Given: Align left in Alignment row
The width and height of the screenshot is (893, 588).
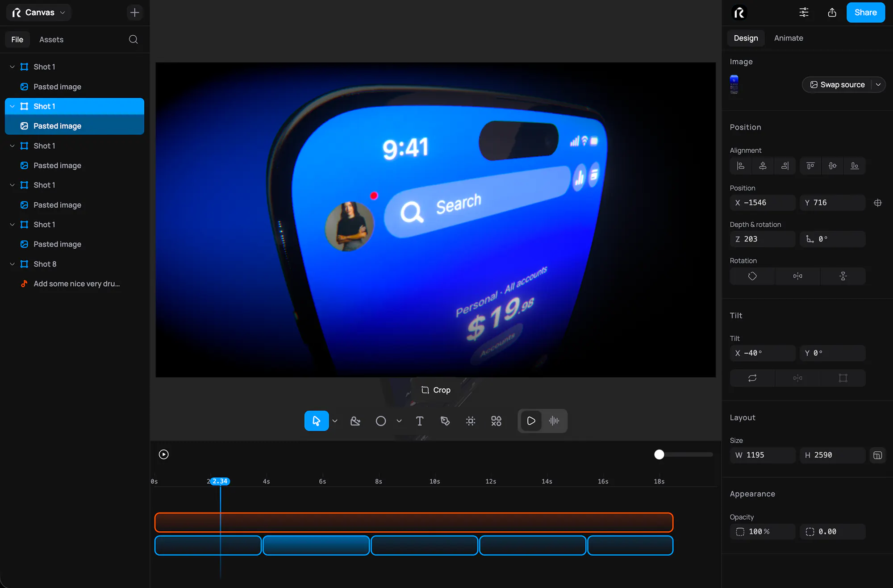Looking at the screenshot, I should (741, 166).
